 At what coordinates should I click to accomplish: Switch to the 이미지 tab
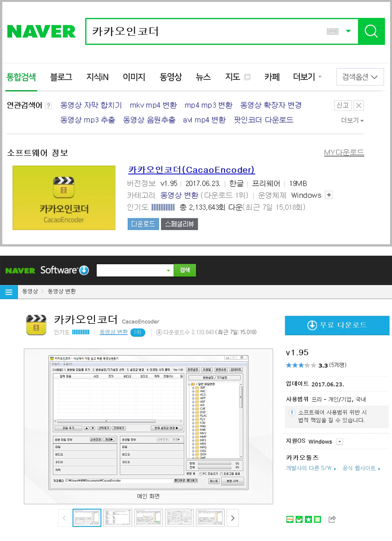(x=134, y=77)
